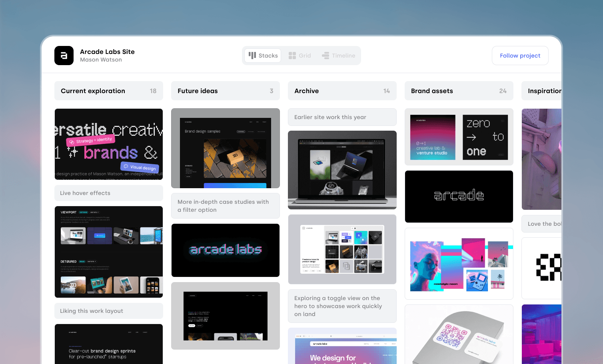Open the product grid layout thumbnail in Archive

(x=342, y=249)
